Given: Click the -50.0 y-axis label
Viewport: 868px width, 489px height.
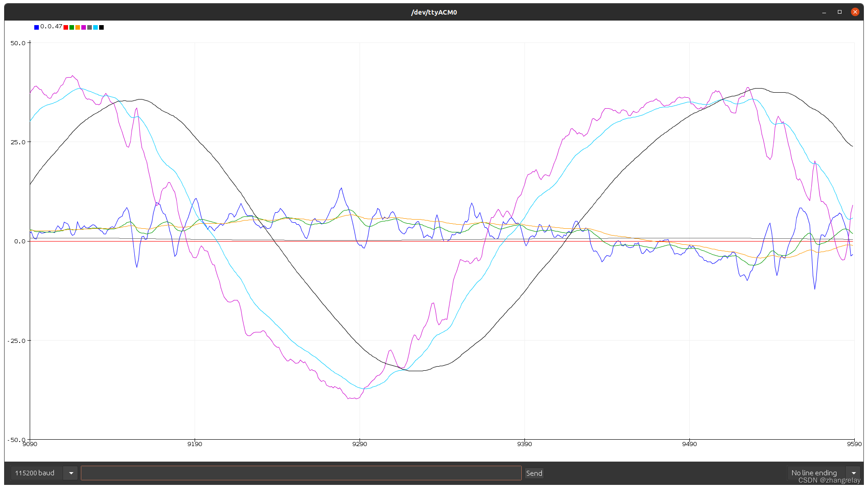Looking at the screenshot, I should click(17, 440).
